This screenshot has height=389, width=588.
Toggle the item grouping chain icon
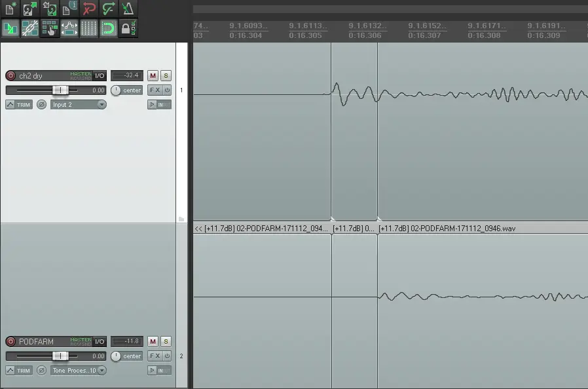click(x=30, y=28)
